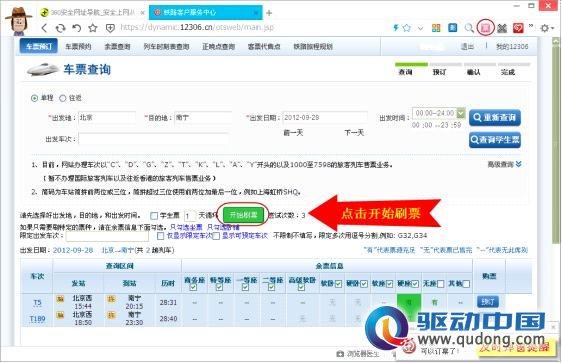This screenshot has width=562, height=363.
Task: Open train T189 details link
Action: [37, 319]
